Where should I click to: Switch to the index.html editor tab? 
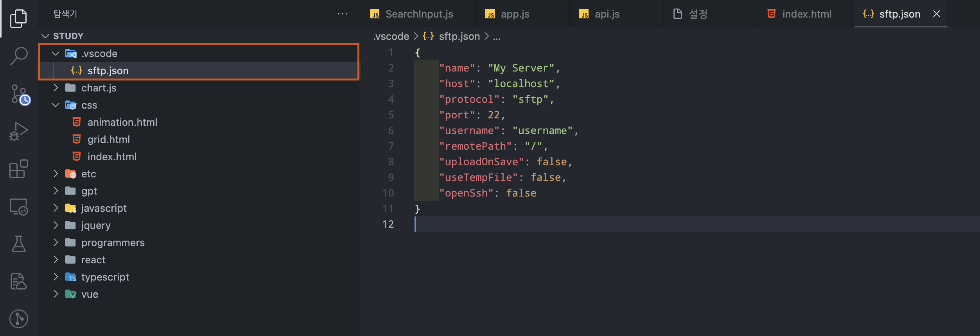[806, 14]
